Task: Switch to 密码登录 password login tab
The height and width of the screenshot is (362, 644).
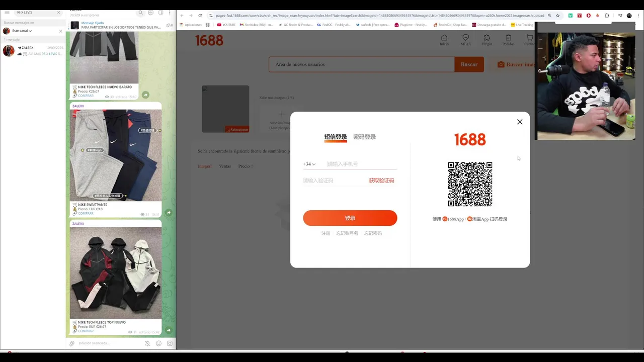Action: click(x=365, y=137)
